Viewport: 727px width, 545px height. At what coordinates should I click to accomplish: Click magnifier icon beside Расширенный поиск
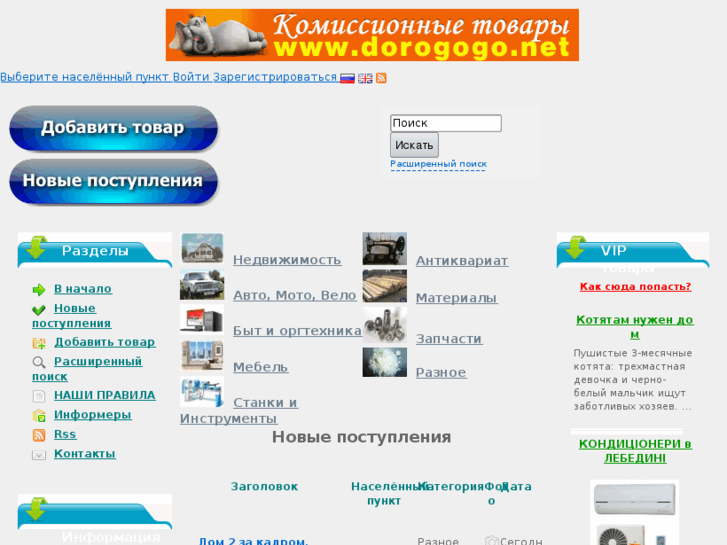39,362
